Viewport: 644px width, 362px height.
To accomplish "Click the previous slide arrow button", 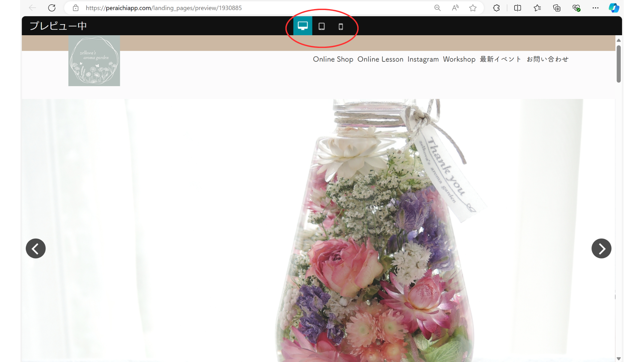I will [x=35, y=248].
